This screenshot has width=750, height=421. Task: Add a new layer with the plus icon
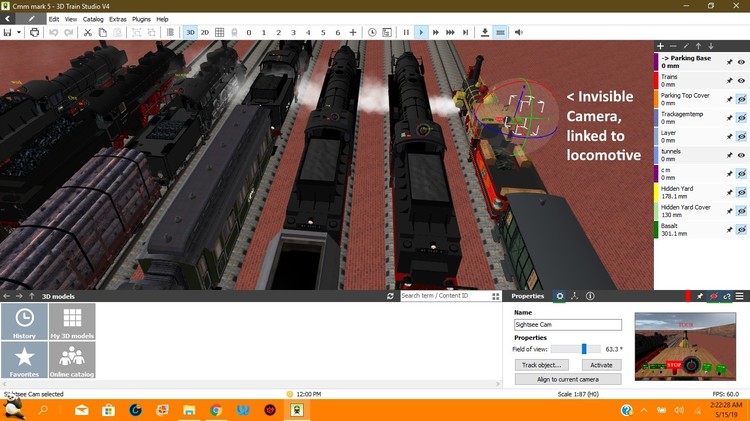point(660,46)
